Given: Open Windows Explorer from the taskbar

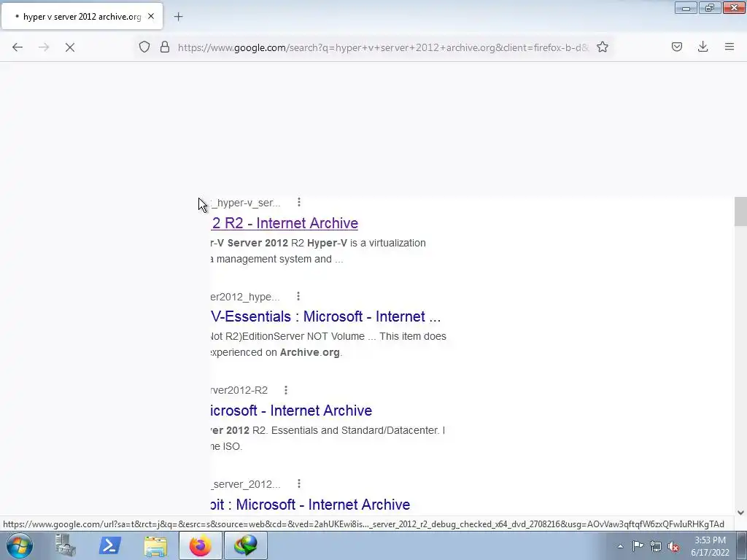Looking at the screenshot, I should (x=155, y=545).
